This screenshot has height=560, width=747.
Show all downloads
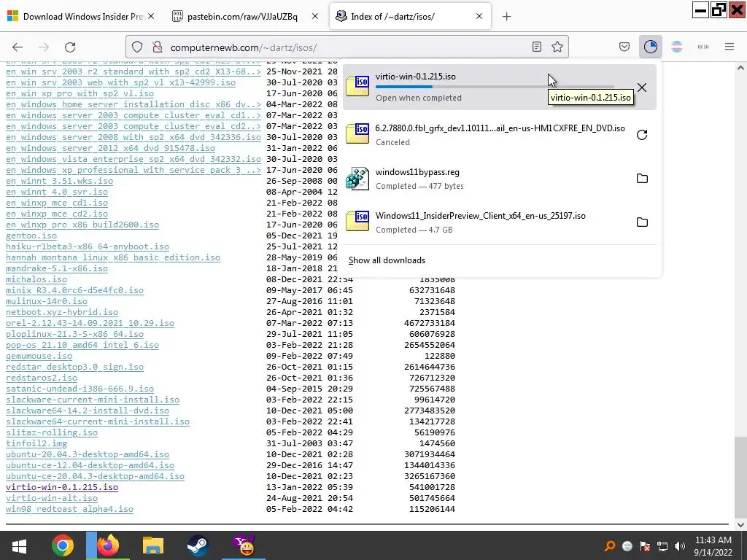click(x=387, y=260)
